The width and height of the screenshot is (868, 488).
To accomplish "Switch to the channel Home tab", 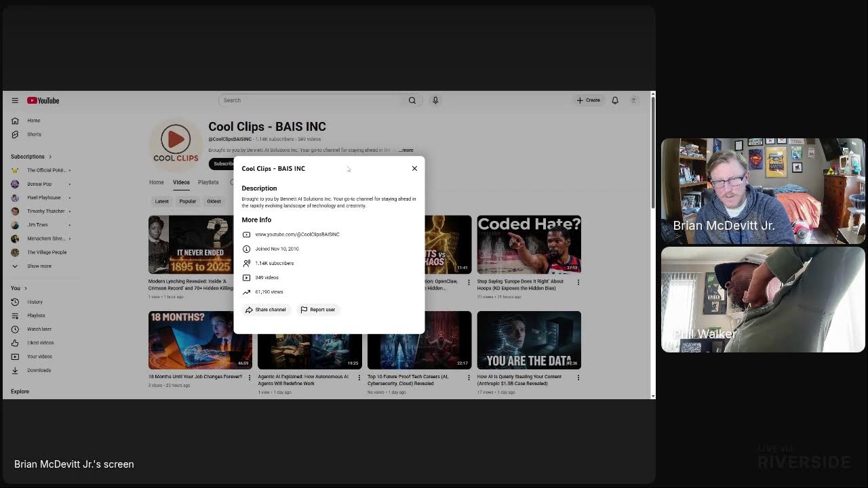I will 157,182.
